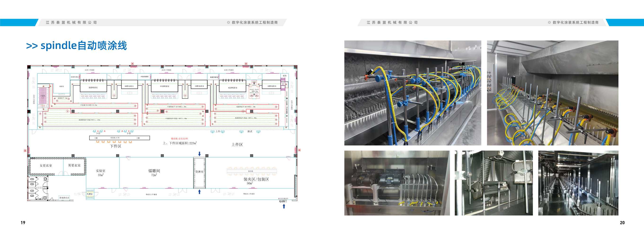Click the 实验室 33m² room
The height and width of the screenshot is (242, 644).
[101, 172]
